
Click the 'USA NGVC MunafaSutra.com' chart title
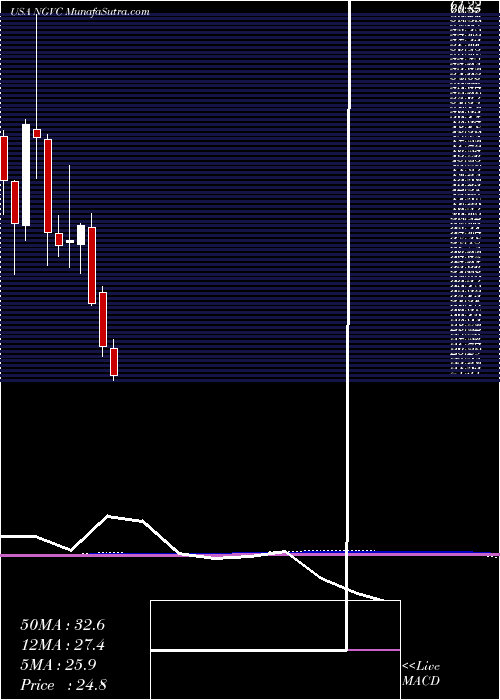coord(79,12)
